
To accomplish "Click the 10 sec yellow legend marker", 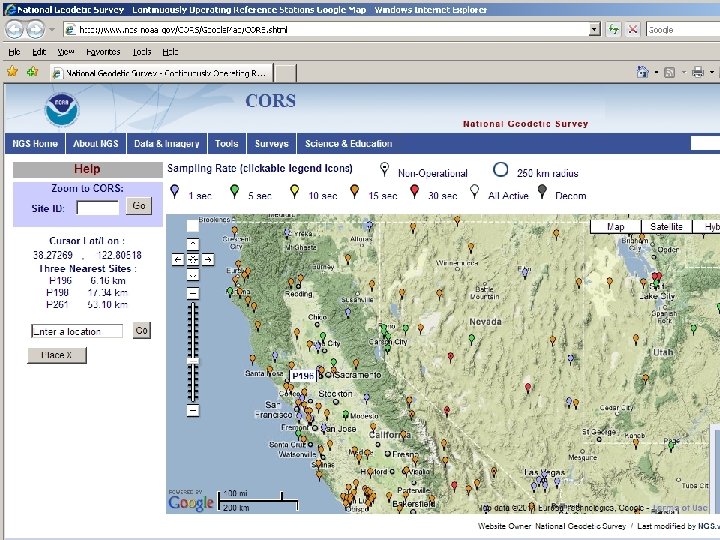I will tap(295, 191).
